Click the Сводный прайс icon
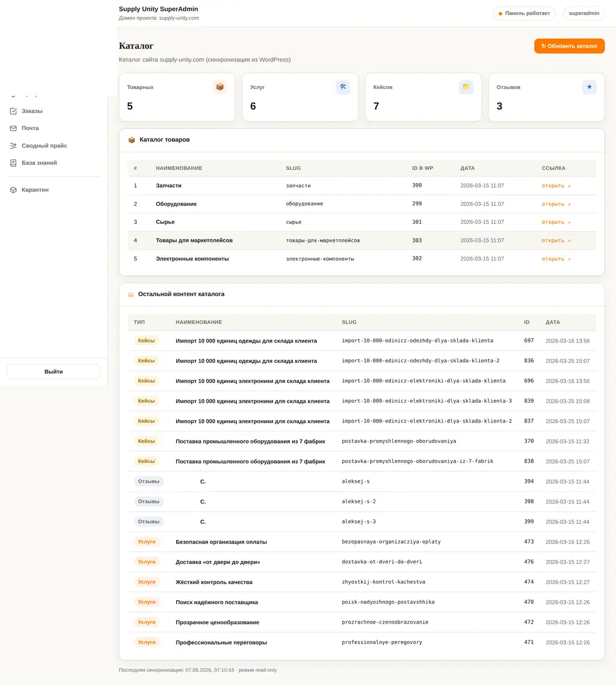Screen dimensions: 616x685 tap(13, 146)
